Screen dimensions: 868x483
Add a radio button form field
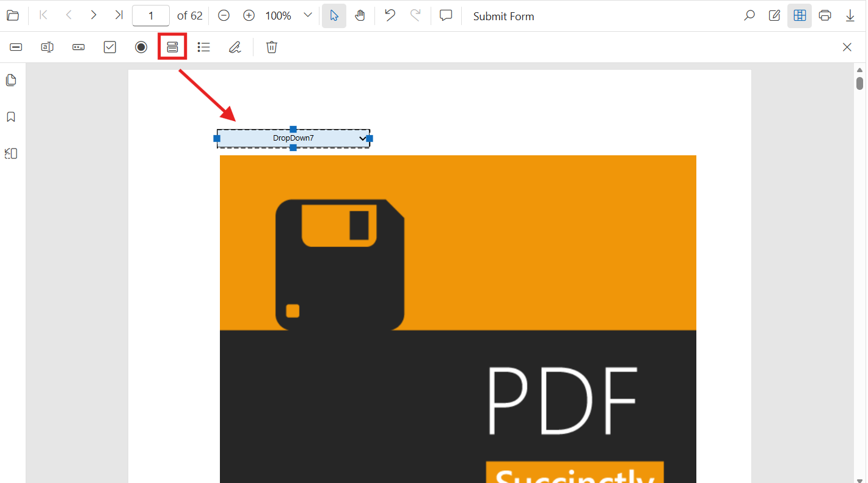coord(141,47)
